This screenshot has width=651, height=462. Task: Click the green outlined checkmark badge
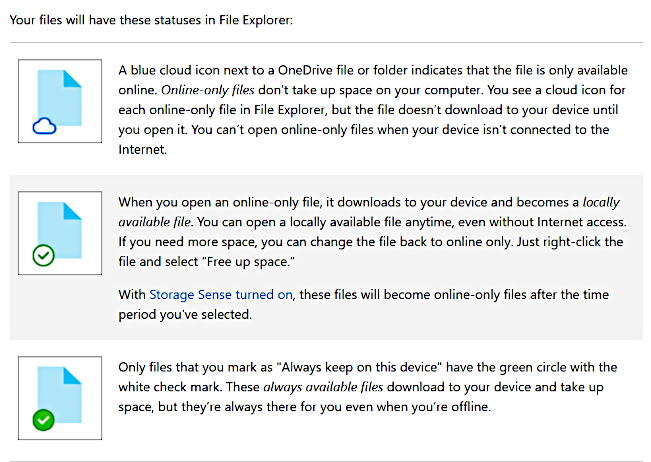44,255
